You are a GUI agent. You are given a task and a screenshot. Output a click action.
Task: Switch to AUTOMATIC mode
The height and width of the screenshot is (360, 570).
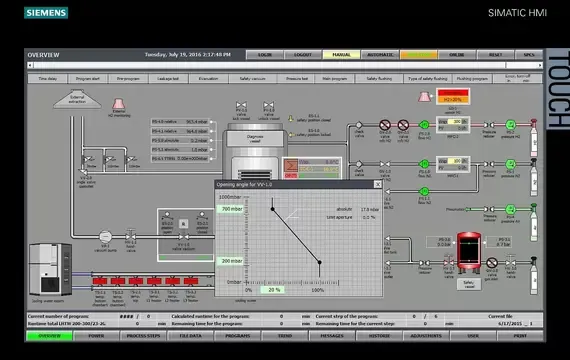[380, 55]
